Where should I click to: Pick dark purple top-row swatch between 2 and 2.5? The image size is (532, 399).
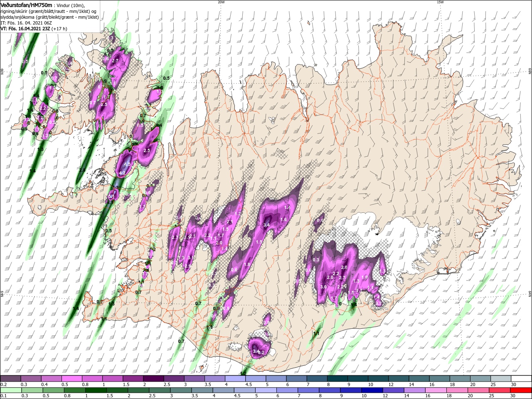[x=153, y=379]
